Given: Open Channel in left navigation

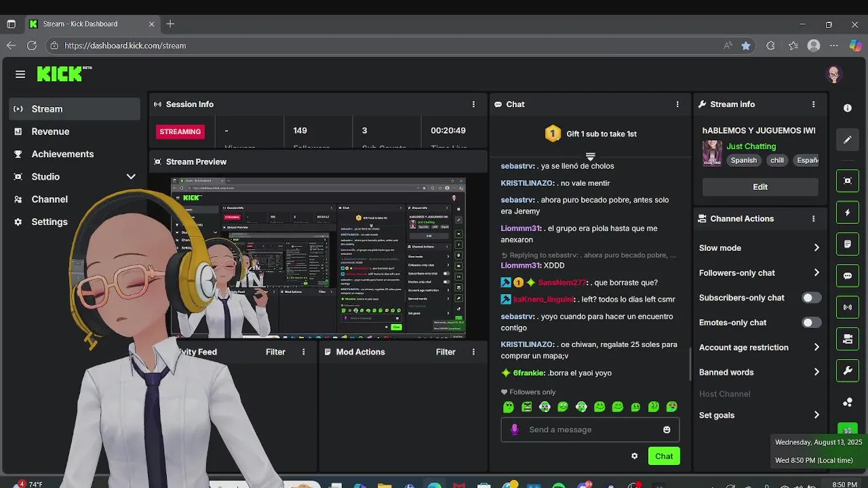Looking at the screenshot, I should 75,199.
